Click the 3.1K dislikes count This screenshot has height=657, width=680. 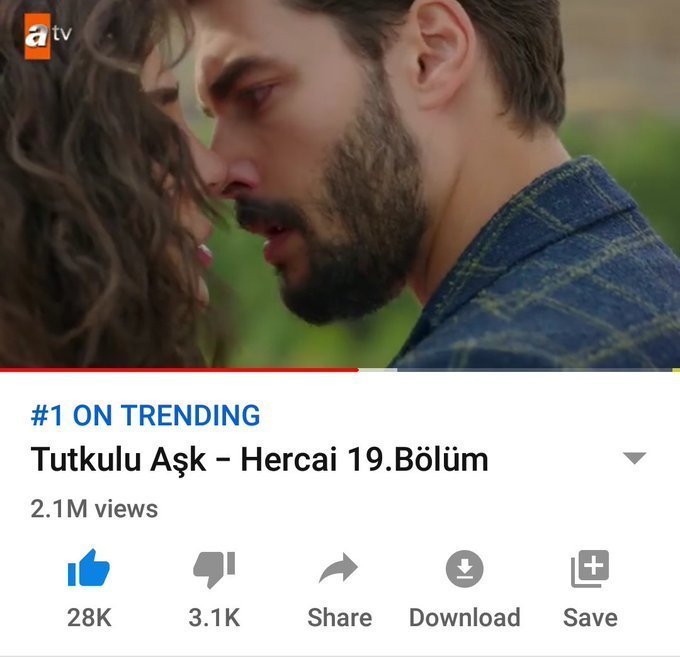pos(214,617)
